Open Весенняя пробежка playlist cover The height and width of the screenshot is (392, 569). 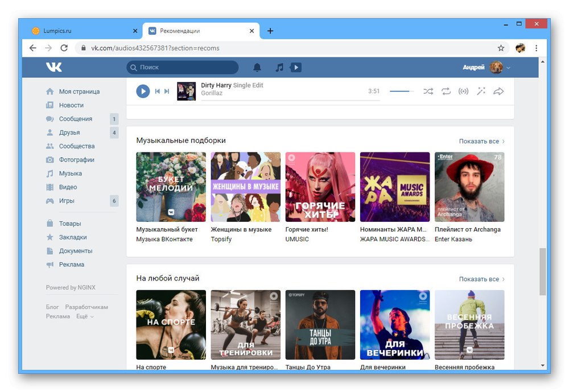point(469,325)
